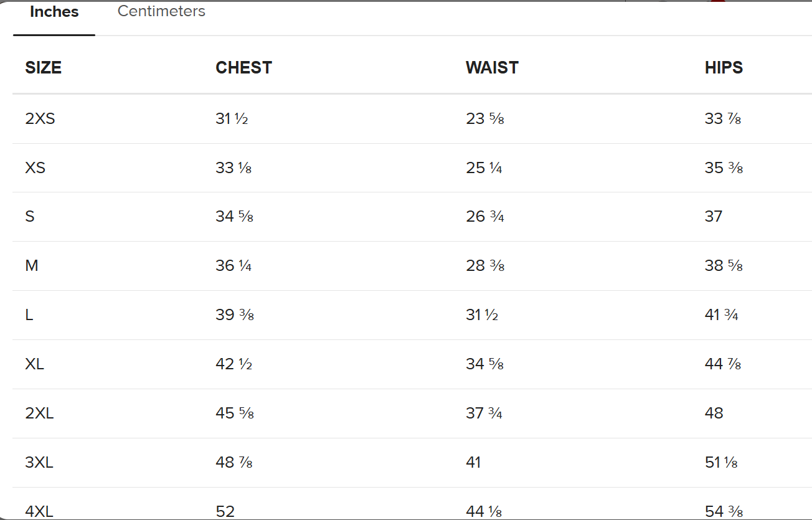Select the hips value 48 for 2XL
812x520 pixels.
pos(714,413)
